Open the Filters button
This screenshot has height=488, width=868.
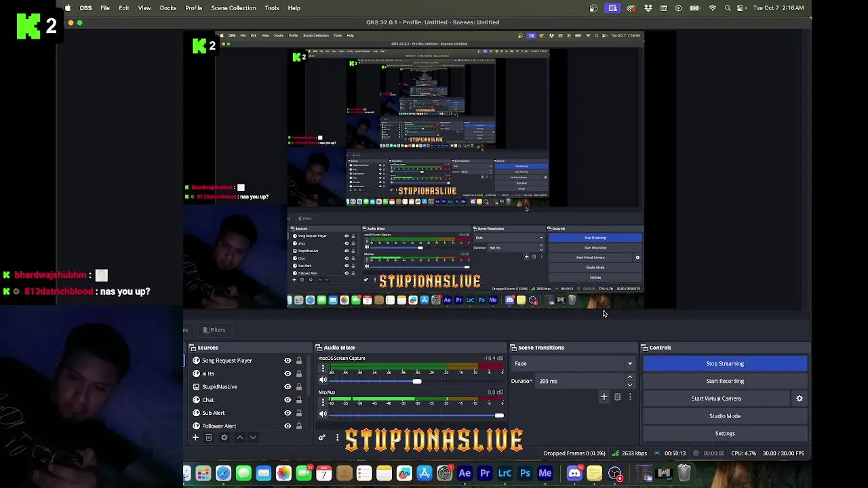pyautogui.click(x=214, y=330)
